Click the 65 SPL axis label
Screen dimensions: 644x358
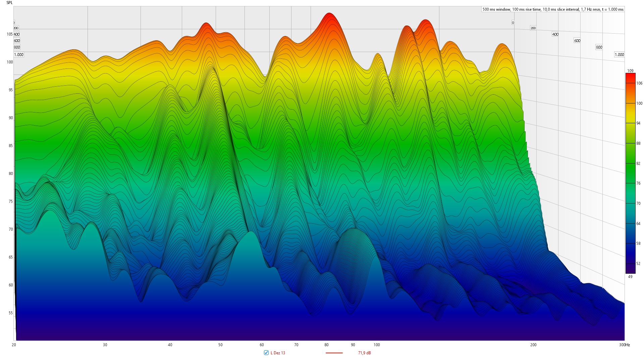tap(11, 257)
